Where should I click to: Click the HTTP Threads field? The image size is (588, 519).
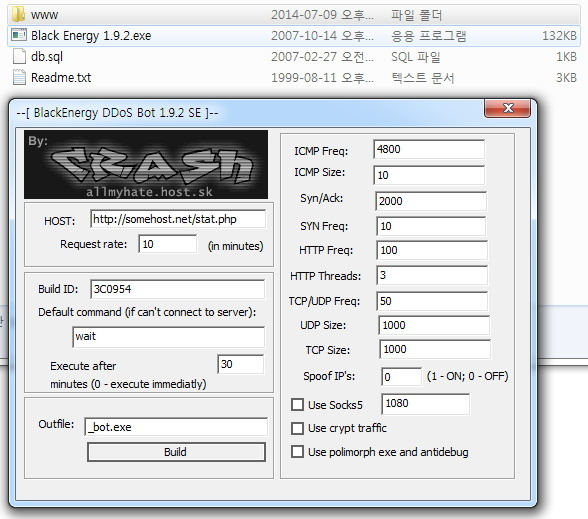tap(432, 275)
